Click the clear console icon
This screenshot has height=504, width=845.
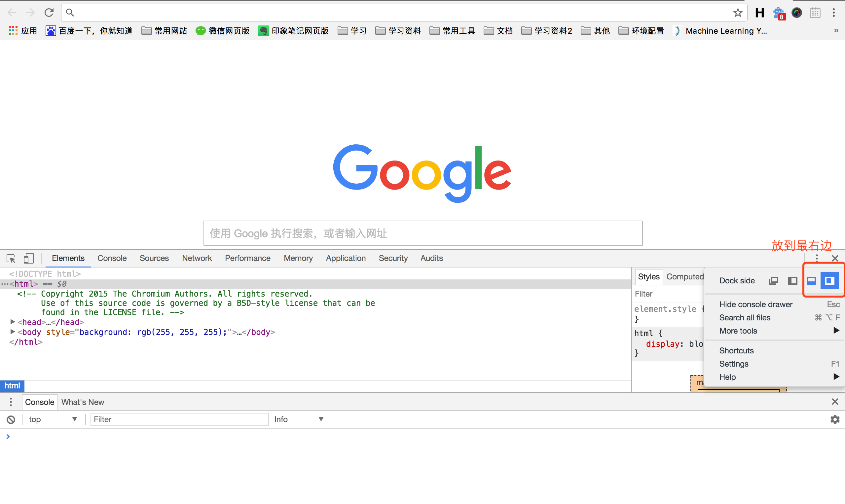[x=11, y=419]
